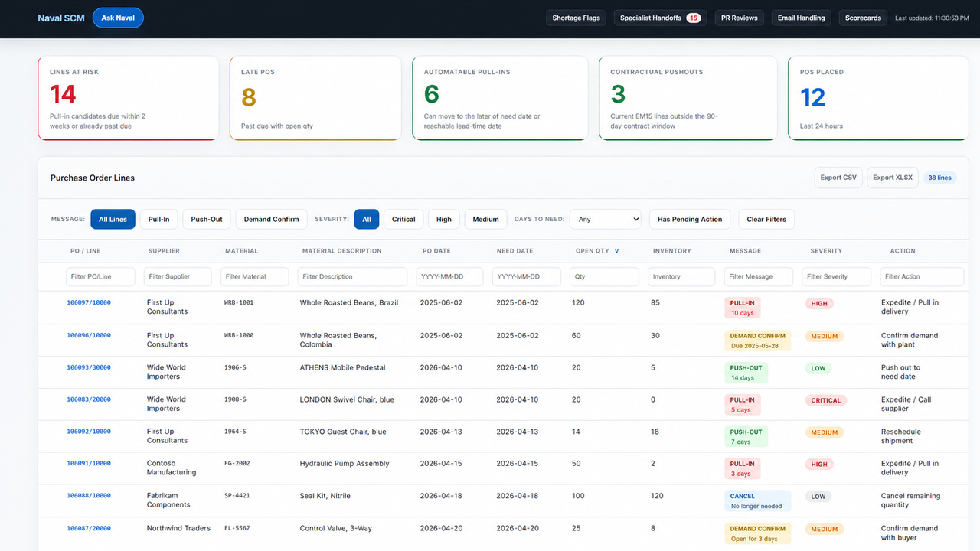
Task: Export table as XLSX
Action: [893, 178]
